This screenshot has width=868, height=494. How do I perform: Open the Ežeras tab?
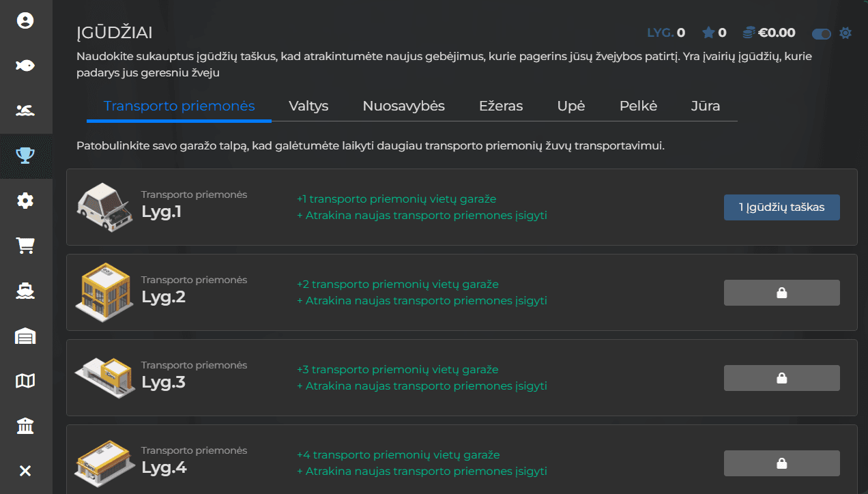pos(501,106)
